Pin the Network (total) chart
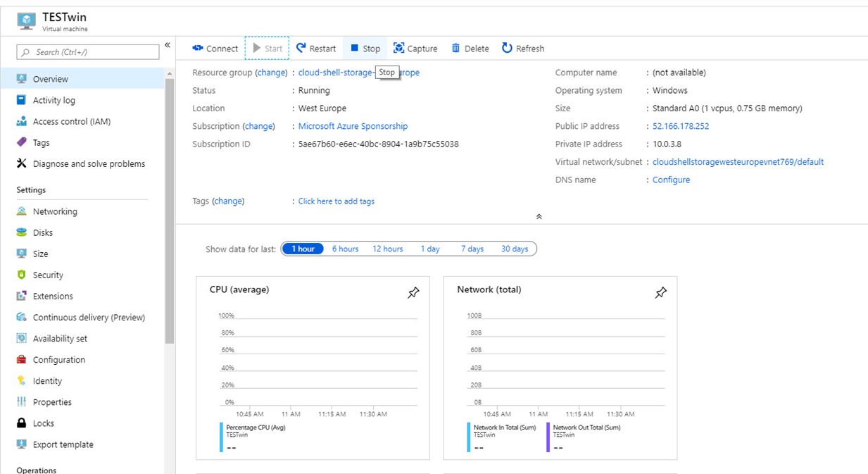 click(x=660, y=293)
